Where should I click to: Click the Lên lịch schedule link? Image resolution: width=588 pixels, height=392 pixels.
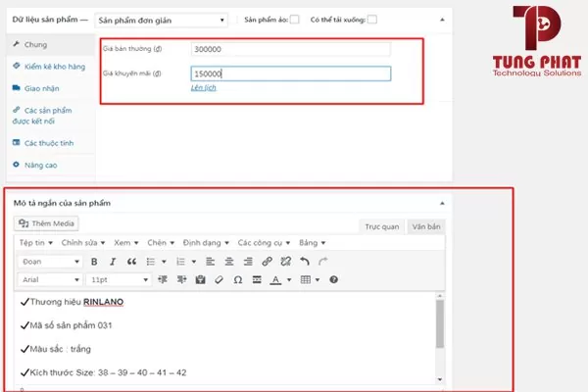[x=203, y=88]
